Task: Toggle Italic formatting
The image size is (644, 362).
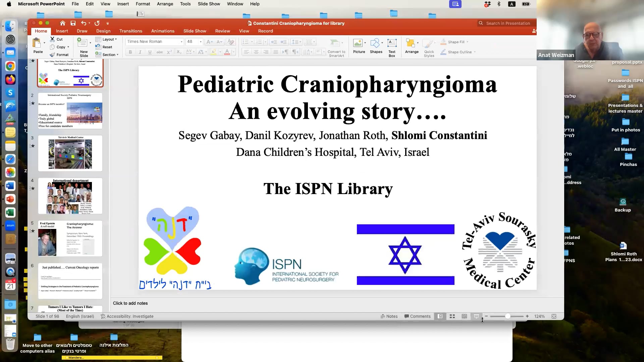Action: (x=140, y=52)
